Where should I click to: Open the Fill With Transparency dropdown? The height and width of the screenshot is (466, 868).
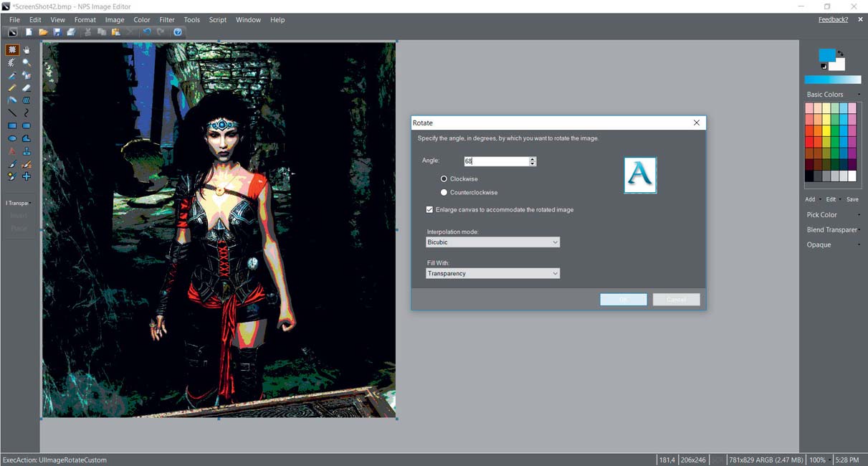492,273
